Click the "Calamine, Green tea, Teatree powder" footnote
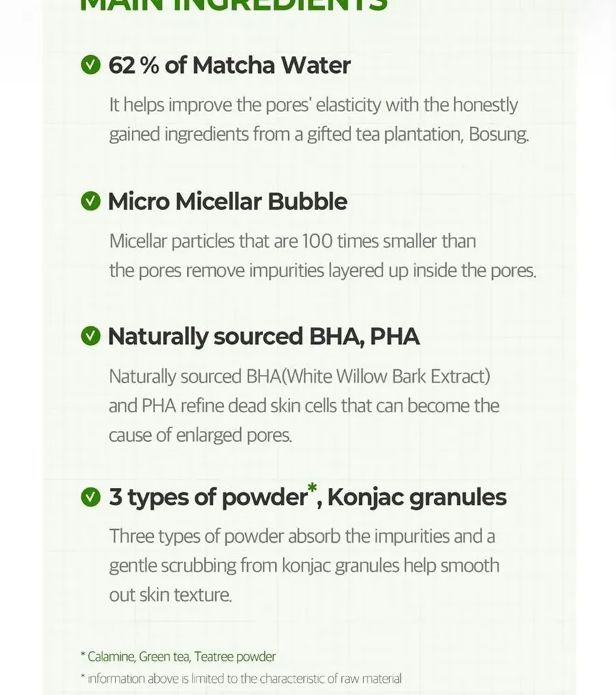Viewport: 616px width, 695px height. point(181,657)
